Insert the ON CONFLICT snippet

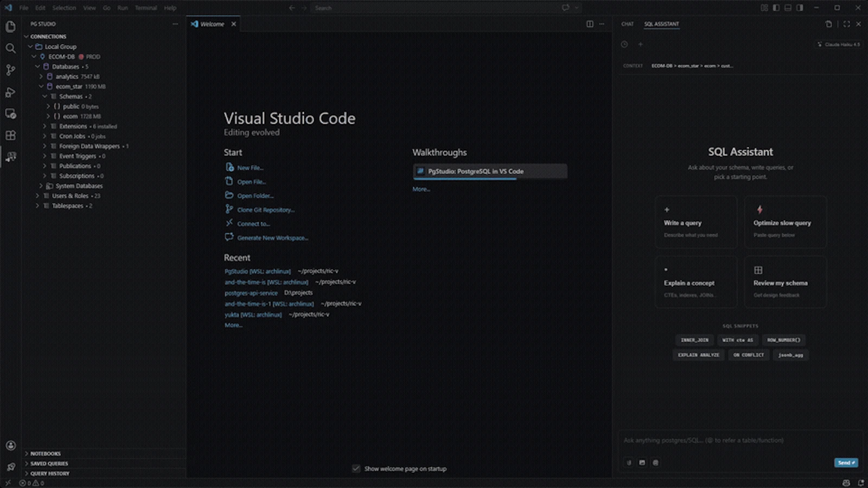(749, 355)
